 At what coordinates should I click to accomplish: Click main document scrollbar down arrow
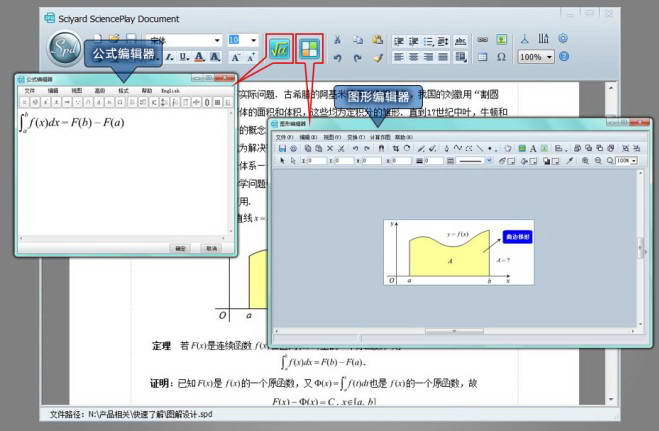coord(611,399)
